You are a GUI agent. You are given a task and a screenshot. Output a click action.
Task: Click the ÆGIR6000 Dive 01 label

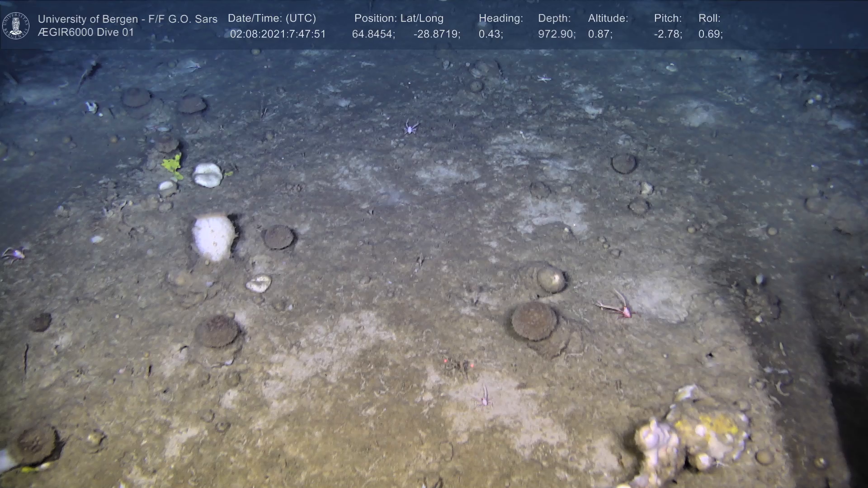pyautogui.click(x=86, y=33)
